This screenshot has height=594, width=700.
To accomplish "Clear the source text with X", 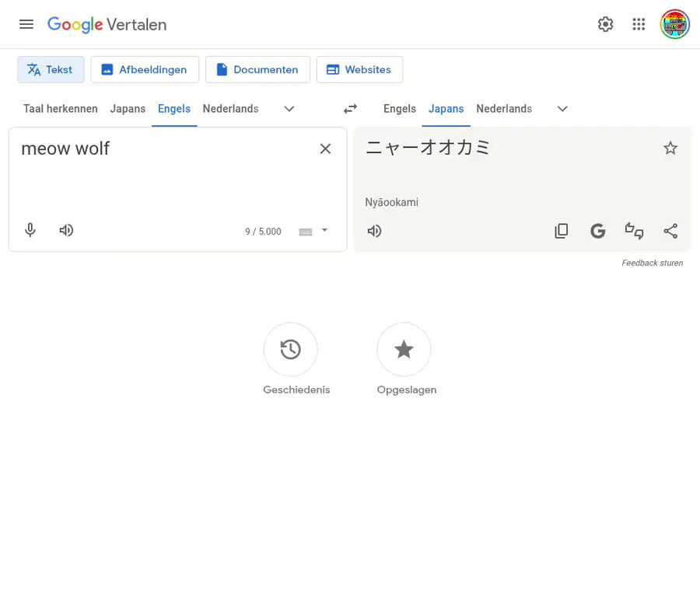I will pos(325,148).
